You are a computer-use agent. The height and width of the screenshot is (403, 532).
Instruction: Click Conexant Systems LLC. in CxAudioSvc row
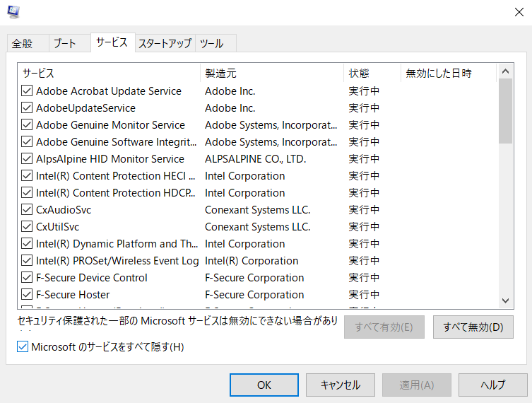point(257,210)
